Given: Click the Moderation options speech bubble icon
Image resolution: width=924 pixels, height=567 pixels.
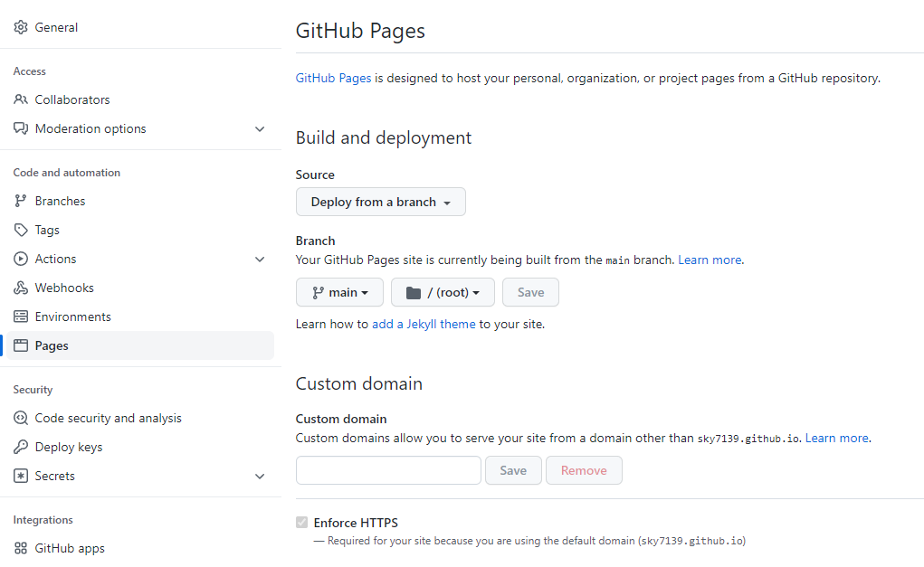Looking at the screenshot, I should click(x=21, y=128).
